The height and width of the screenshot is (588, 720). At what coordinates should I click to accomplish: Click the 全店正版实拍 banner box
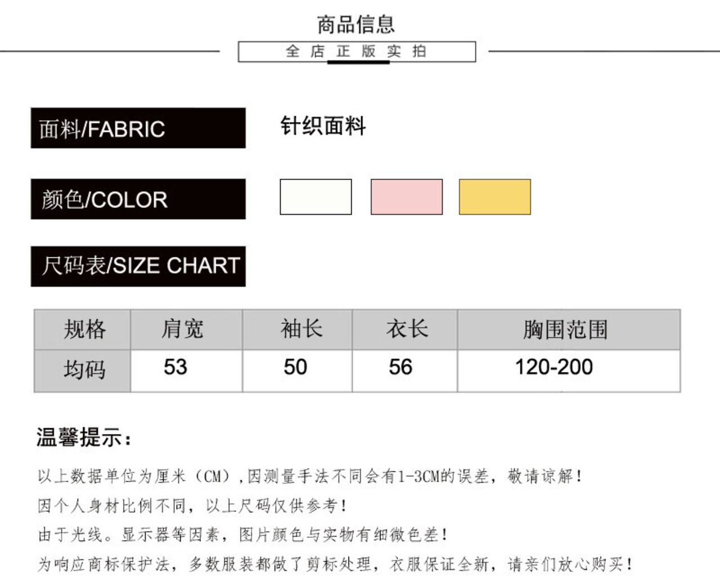[357, 51]
